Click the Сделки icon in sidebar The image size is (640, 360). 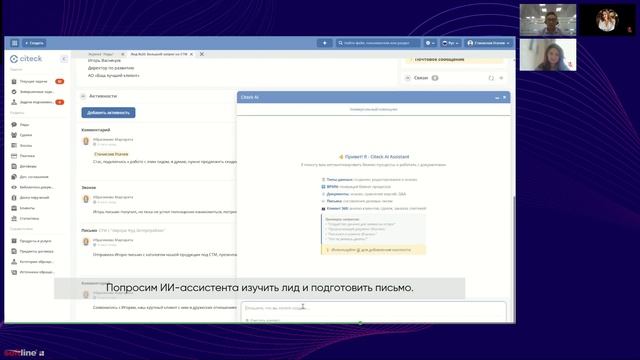point(14,135)
